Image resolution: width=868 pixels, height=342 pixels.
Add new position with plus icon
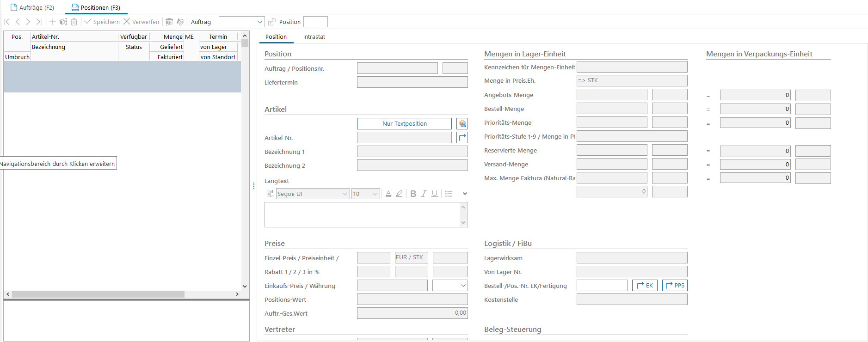[53, 22]
